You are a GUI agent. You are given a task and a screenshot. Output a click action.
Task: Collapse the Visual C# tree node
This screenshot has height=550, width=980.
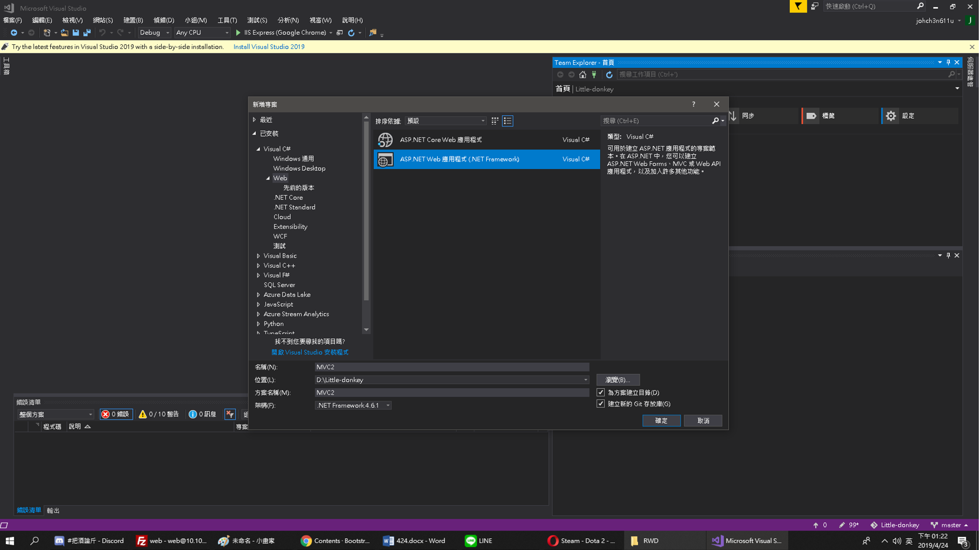point(258,149)
